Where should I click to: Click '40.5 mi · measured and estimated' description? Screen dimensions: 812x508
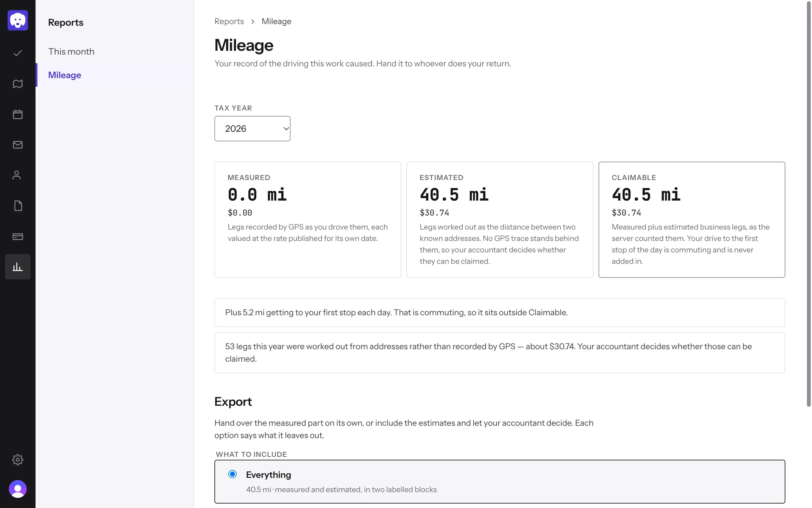pyautogui.click(x=341, y=490)
